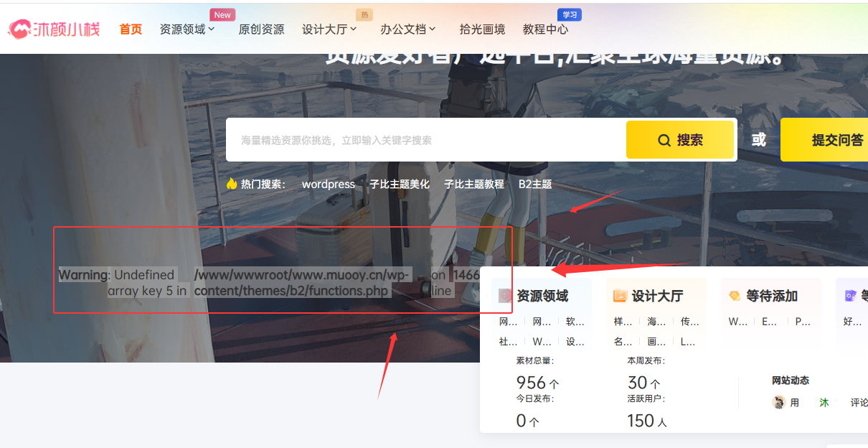Image resolution: width=868 pixels, height=448 pixels.
Task: Click the purple card icon at right edge
Action: [850, 296]
